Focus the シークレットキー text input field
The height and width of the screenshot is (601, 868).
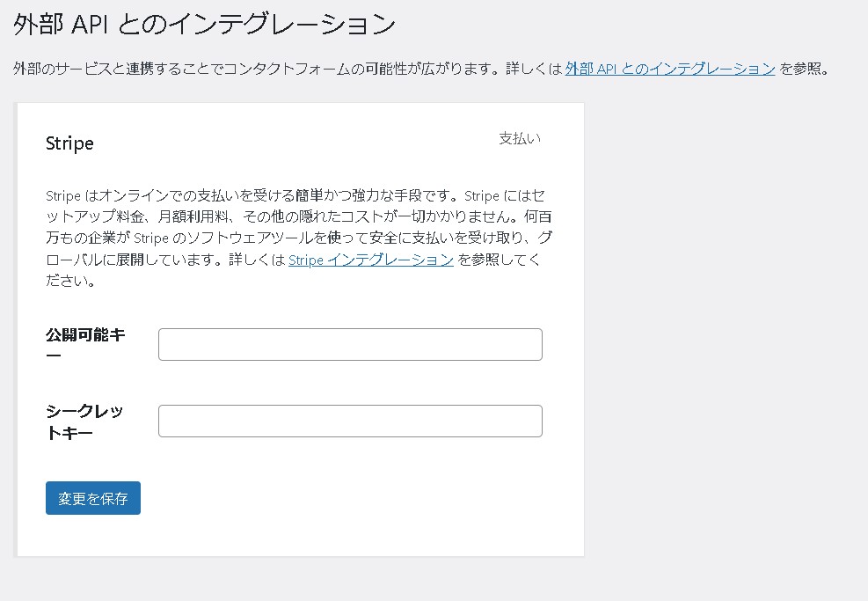coord(350,421)
